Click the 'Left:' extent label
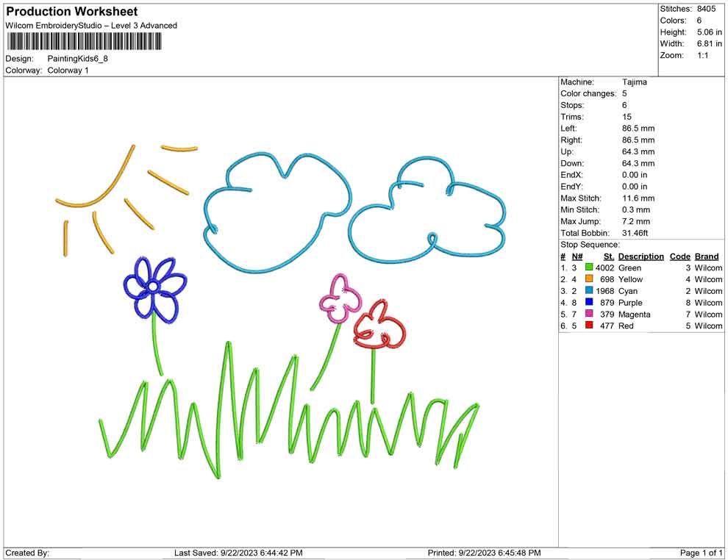 pos(568,129)
